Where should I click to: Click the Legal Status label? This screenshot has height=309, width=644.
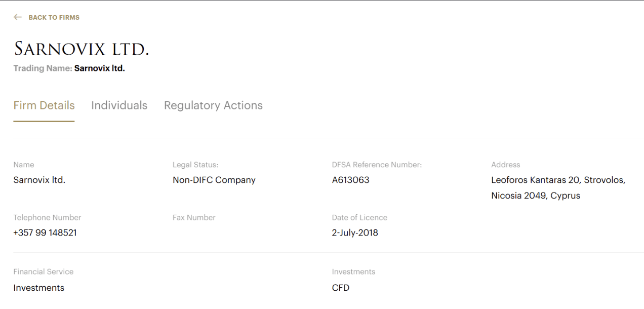[x=195, y=165]
